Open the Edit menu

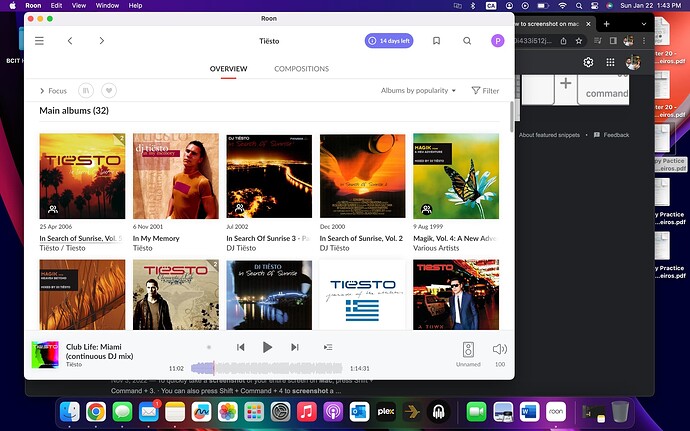coord(56,5)
